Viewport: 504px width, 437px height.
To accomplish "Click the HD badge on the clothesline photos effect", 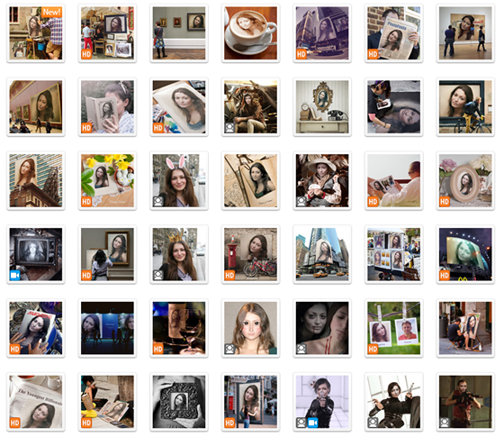I will (x=373, y=350).
